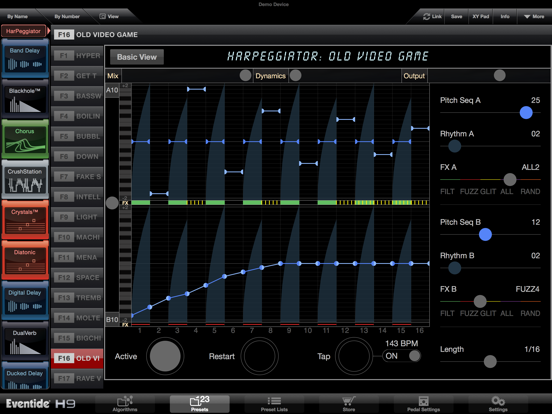Select preset F4 BOILIN
The width and height of the screenshot is (552, 414).
pyautogui.click(x=77, y=116)
